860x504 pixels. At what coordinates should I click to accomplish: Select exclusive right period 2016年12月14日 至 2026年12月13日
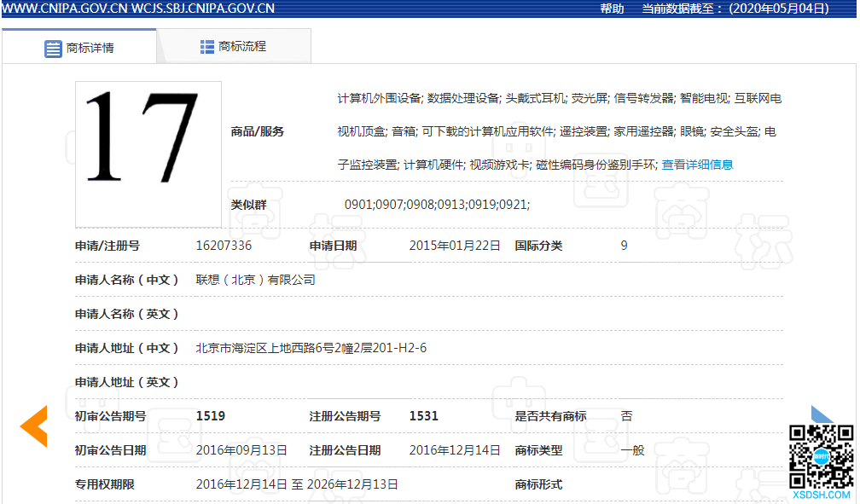pos(297,484)
